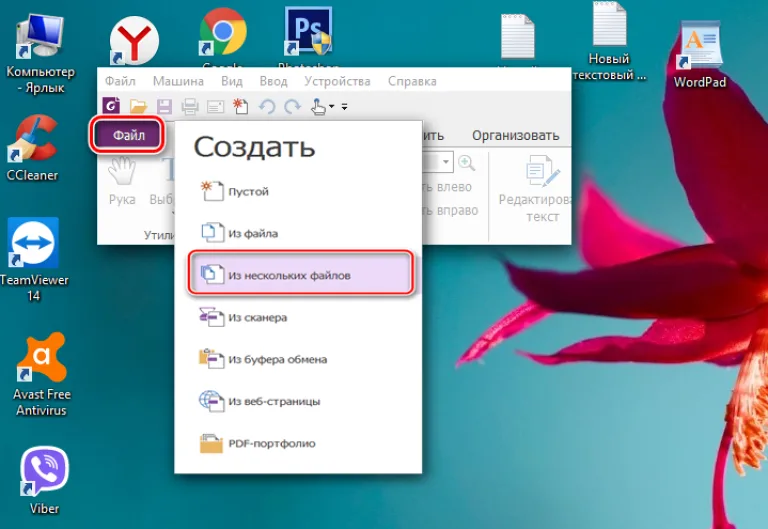
Task: Expand the zoom level combo box arrow
Action: [446, 162]
